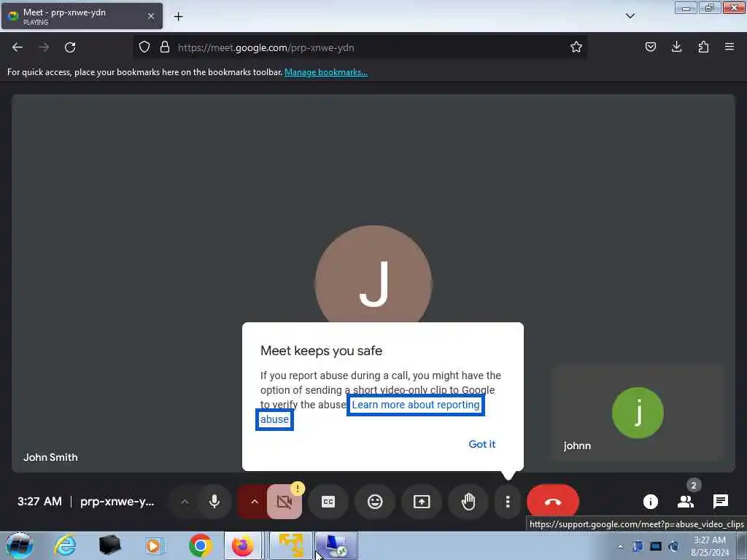The image size is (747, 560).
Task: Open Learn more about reporting abuse link
Action: pyautogui.click(x=415, y=405)
